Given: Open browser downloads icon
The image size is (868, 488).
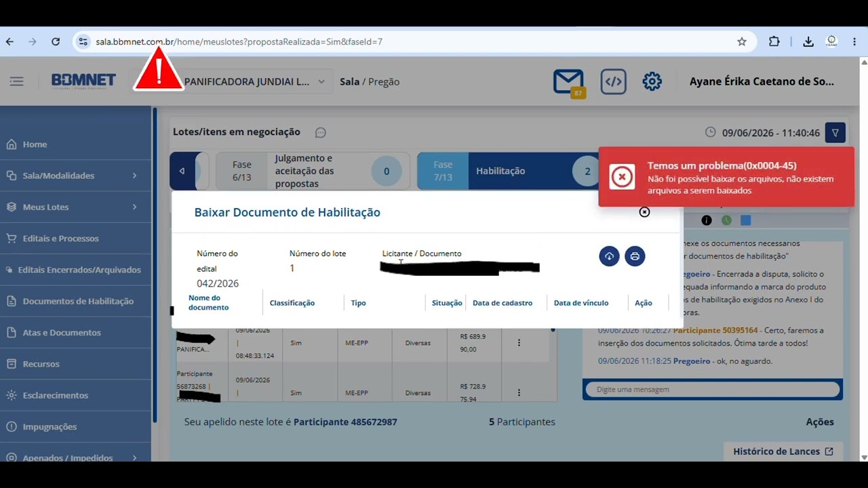Looking at the screenshot, I should (808, 41).
